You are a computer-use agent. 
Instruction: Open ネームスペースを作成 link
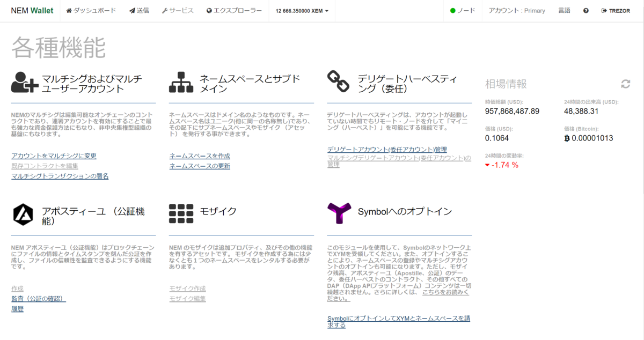pos(200,156)
